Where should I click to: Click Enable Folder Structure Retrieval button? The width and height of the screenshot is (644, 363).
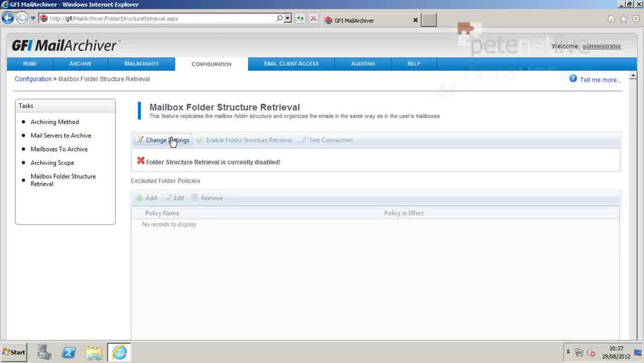(x=244, y=140)
